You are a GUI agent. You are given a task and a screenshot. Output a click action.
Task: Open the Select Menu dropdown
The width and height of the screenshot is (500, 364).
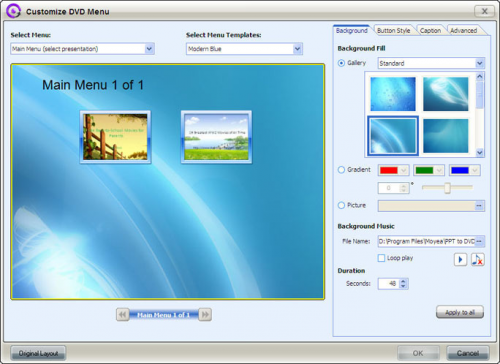pos(149,49)
